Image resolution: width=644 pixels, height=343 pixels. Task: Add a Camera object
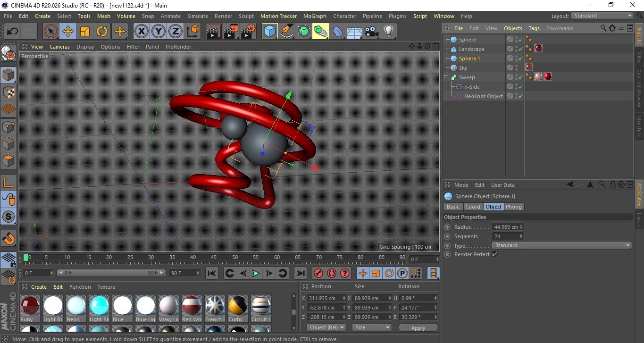(372, 32)
